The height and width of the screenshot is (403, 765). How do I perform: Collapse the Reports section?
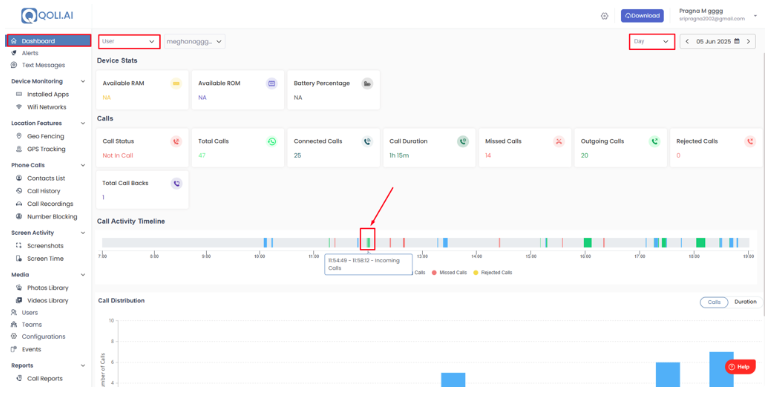(x=82, y=365)
